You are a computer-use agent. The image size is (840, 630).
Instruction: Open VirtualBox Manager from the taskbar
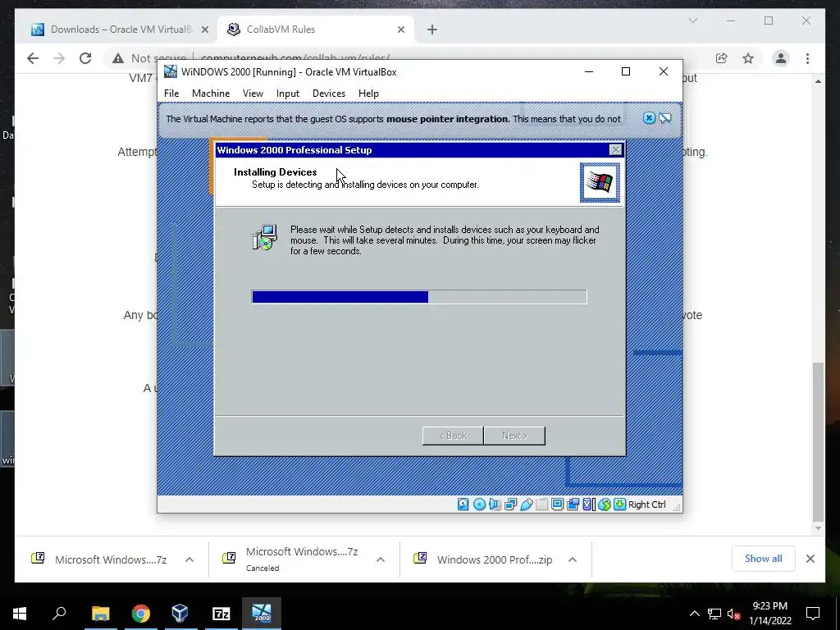pyautogui.click(x=180, y=614)
